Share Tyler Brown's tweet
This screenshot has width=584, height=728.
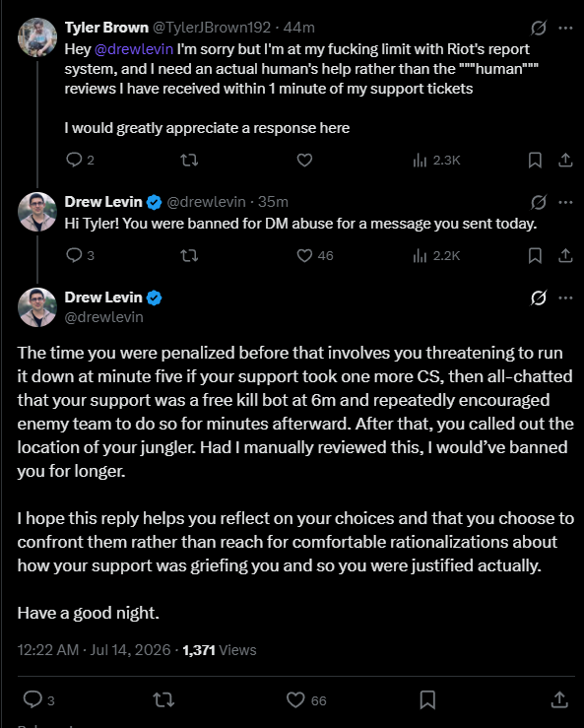point(565,161)
